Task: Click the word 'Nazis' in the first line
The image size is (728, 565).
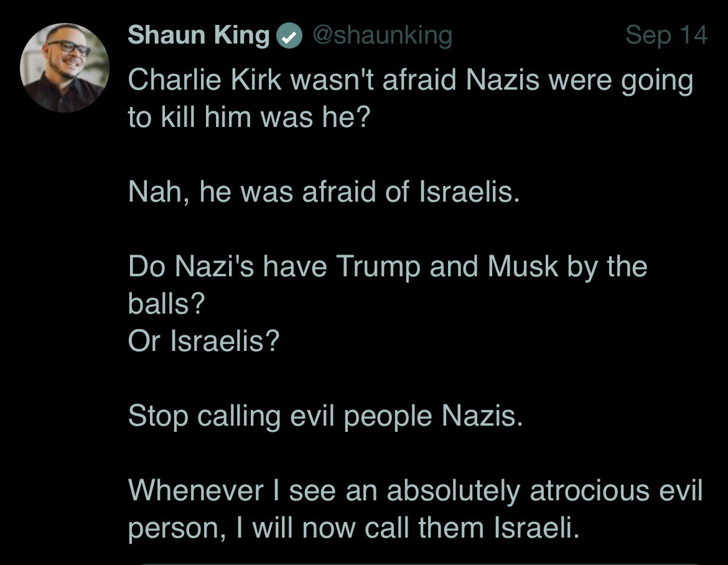Action: coord(502,80)
